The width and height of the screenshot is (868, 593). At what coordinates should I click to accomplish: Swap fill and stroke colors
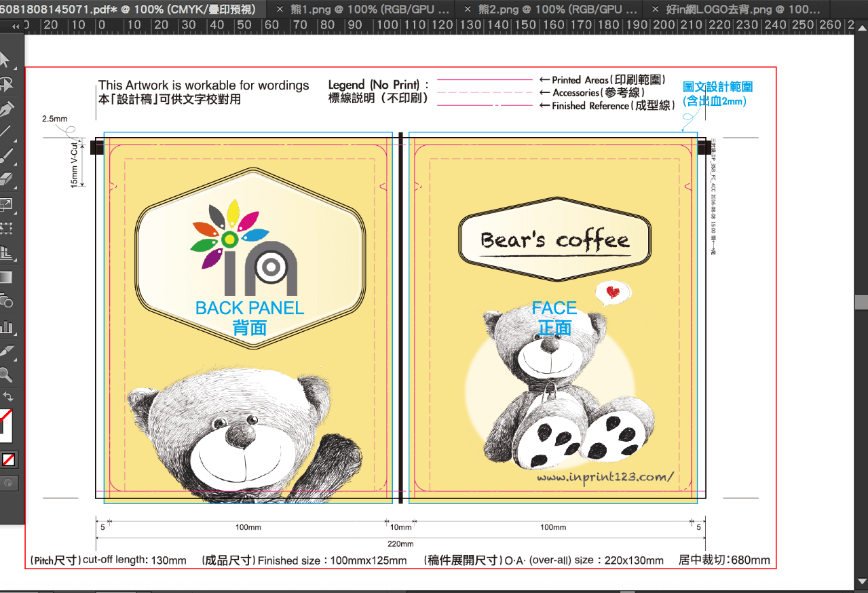[8, 397]
